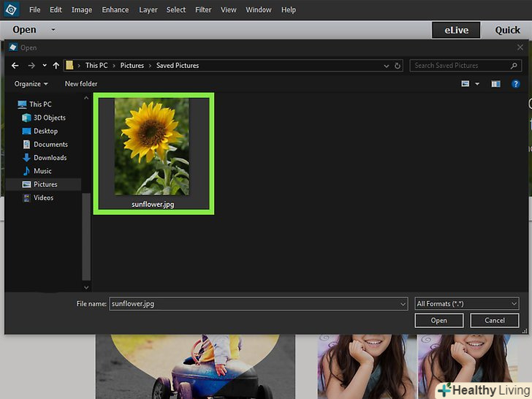Go up one folder level
Image resolution: width=532 pixels, height=399 pixels.
pos(56,66)
